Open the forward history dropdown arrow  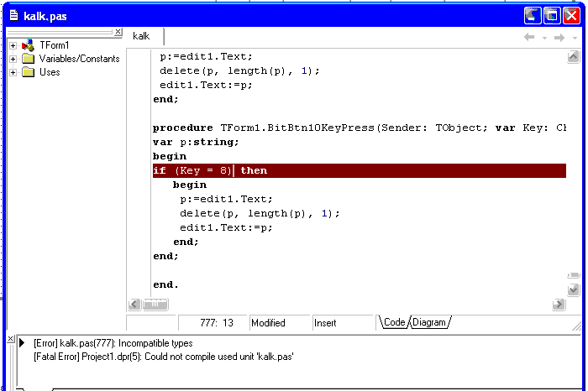tap(575, 38)
